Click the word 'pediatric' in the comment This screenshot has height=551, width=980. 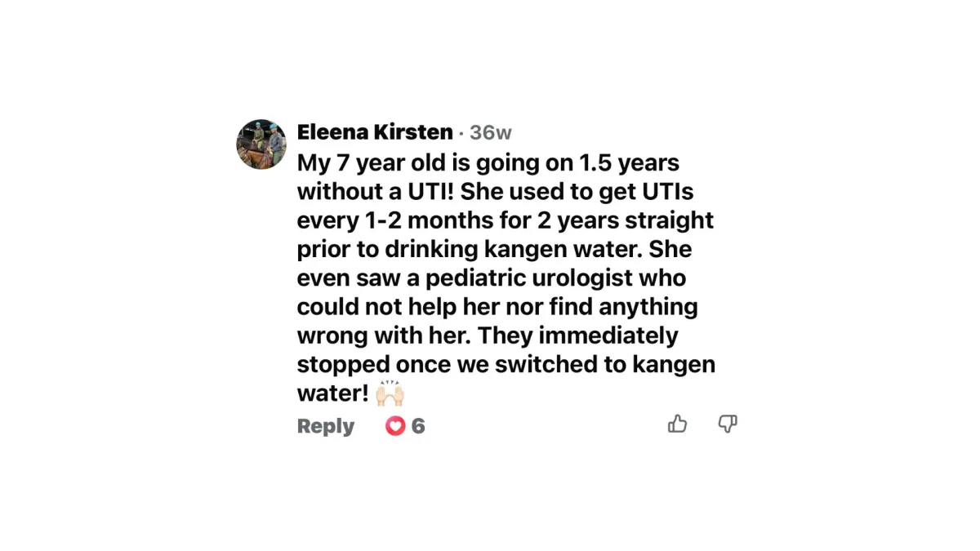pos(463,278)
